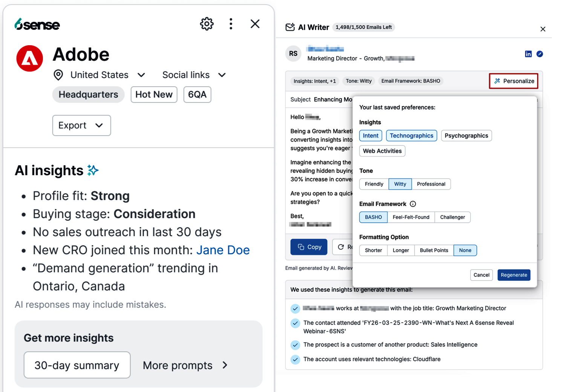Select the Professional tone
579x392 pixels.
point(431,184)
